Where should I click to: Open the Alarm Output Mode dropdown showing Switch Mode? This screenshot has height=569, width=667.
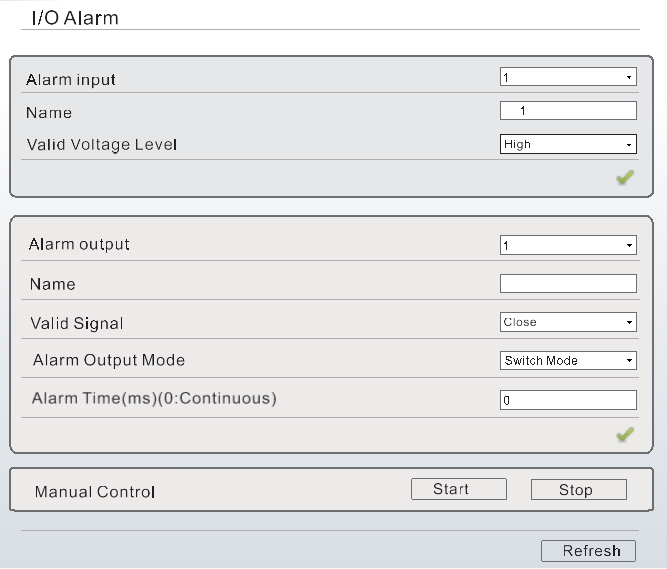click(x=568, y=360)
